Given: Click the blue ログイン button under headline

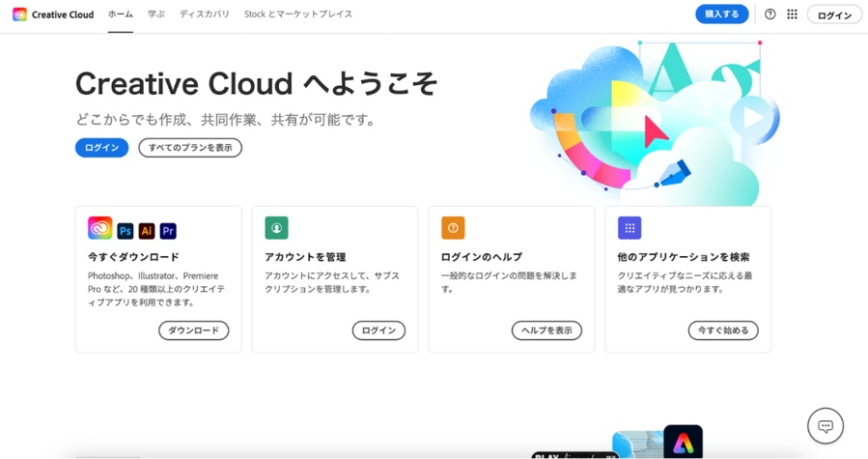Looking at the screenshot, I should coord(101,148).
